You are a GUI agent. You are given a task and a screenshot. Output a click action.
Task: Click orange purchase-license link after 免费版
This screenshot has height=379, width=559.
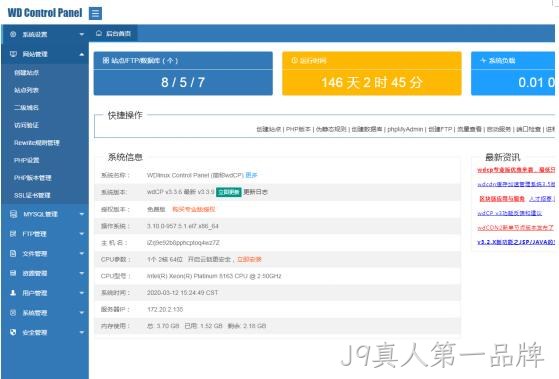[x=194, y=209]
